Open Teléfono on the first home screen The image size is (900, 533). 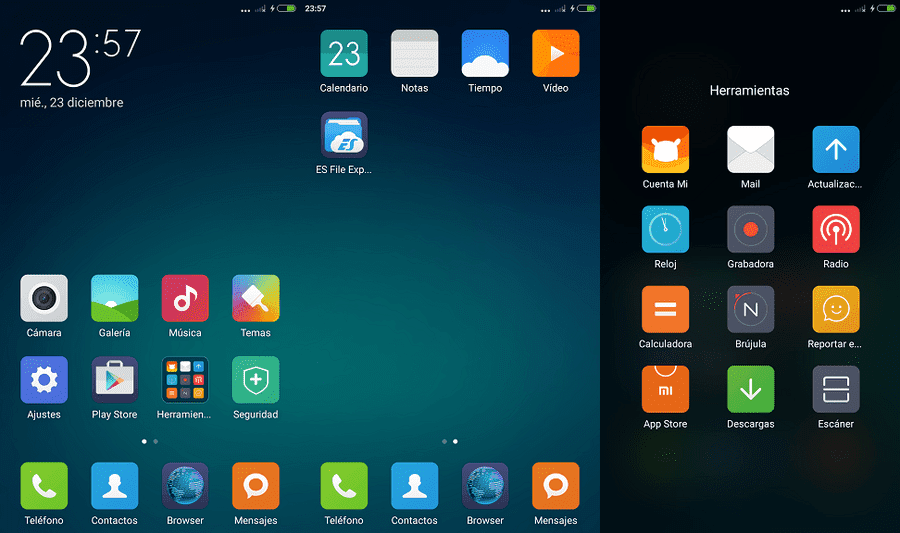(x=44, y=486)
